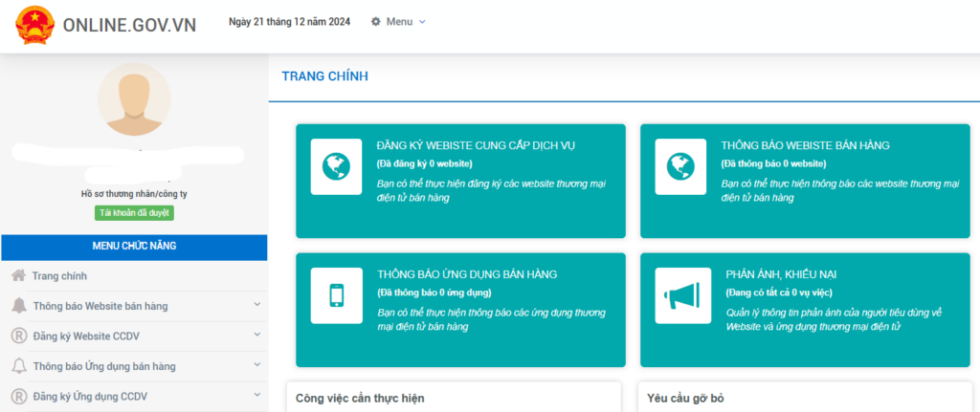Expand the Thông báo Ứng dụng bán hàng chevron
The width and height of the screenshot is (980, 412).
coord(256,365)
